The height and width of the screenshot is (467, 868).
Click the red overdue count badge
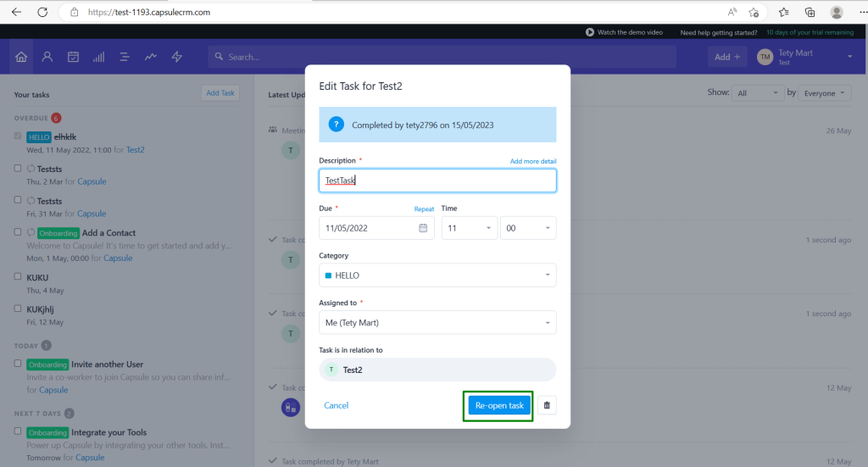coord(56,118)
